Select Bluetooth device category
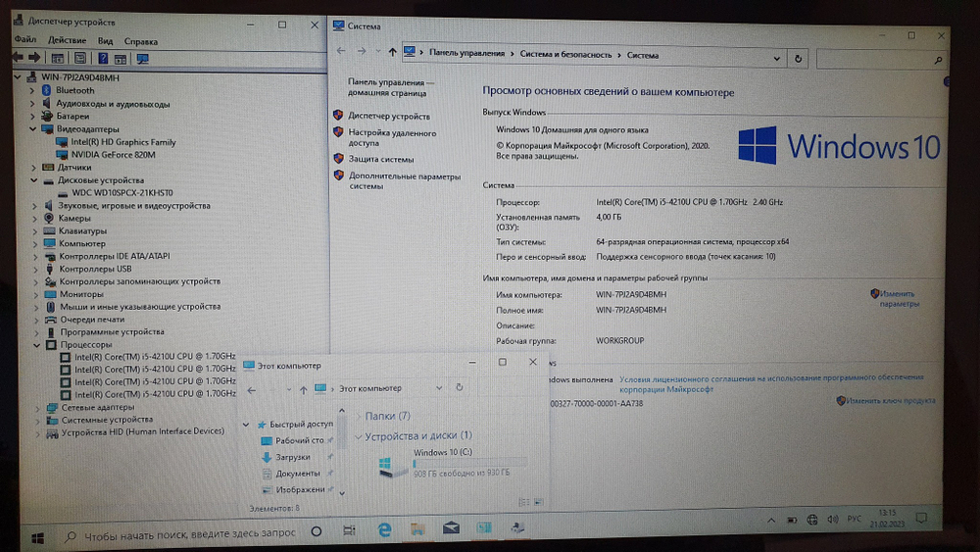 75,90
